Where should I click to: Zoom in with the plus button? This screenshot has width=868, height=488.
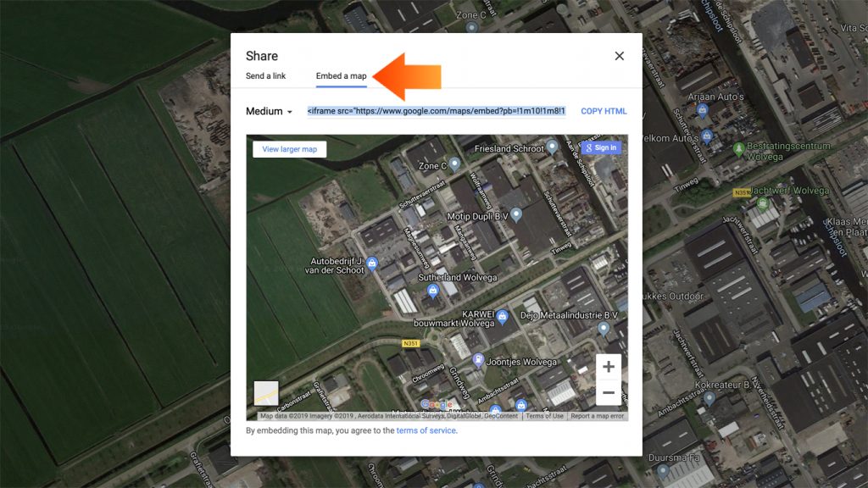point(609,366)
